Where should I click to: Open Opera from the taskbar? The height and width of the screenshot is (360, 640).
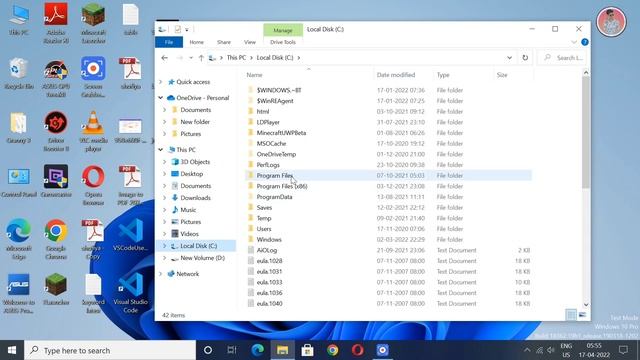coord(358,350)
